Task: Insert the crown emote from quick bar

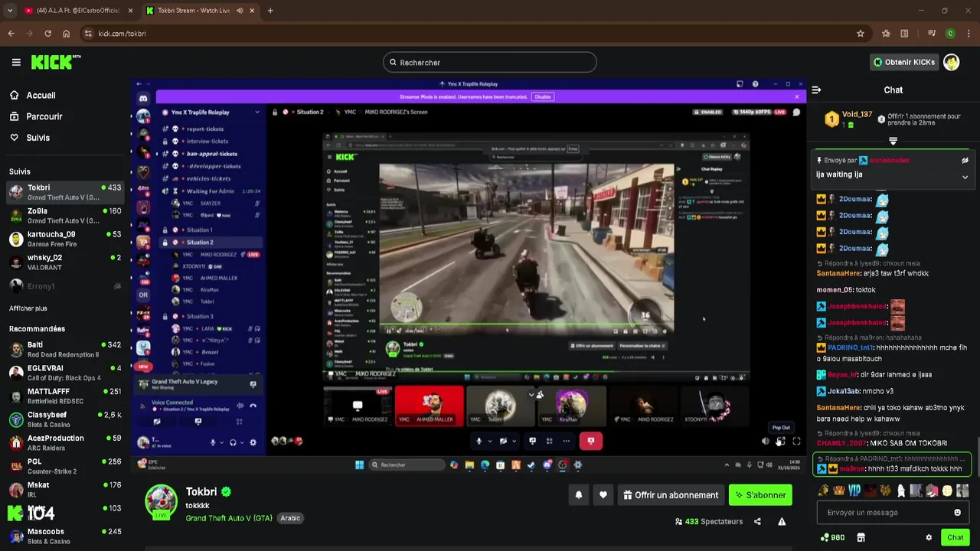Action: point(839,491)
